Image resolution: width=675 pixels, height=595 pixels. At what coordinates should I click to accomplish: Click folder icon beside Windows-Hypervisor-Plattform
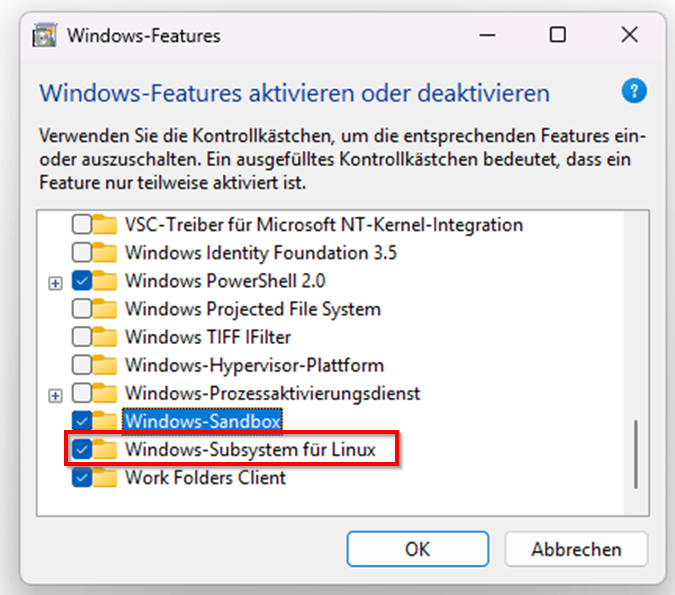(x=105, y=365)
